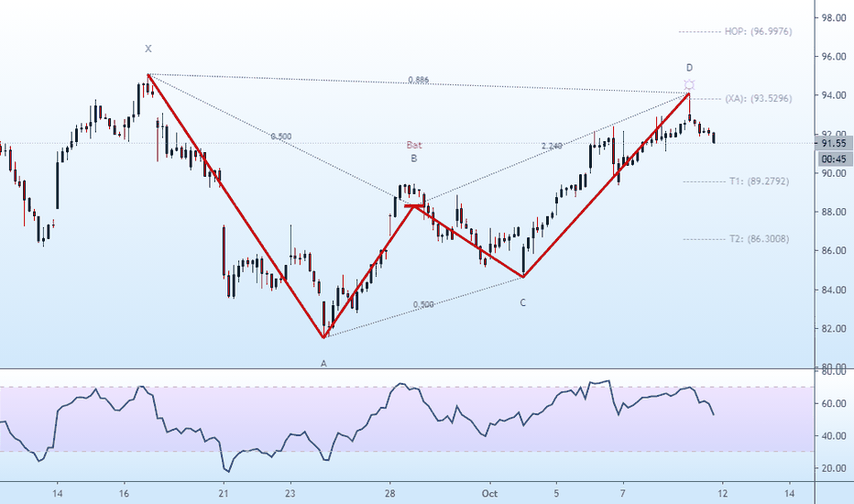This screenshot has width=854, height=504.
Task: Click the current price tag 91.55
Action: 835,143
